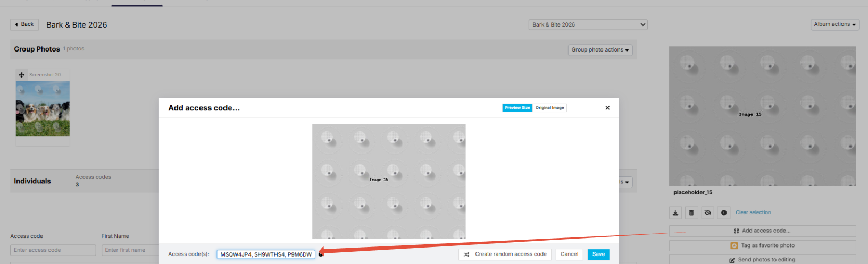The image size is (868, 264).
Task: Click the Group Photos section heading
Action: point(37,49)
